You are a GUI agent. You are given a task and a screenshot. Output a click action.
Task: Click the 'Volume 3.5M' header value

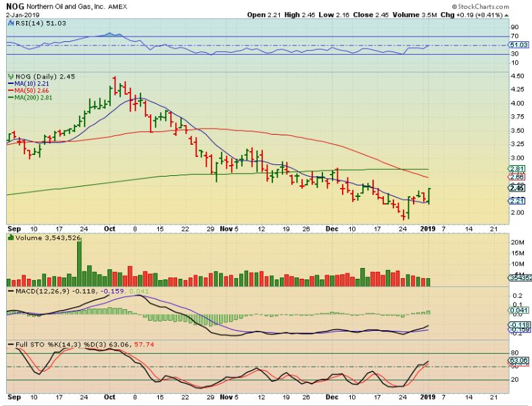[414, 15]
